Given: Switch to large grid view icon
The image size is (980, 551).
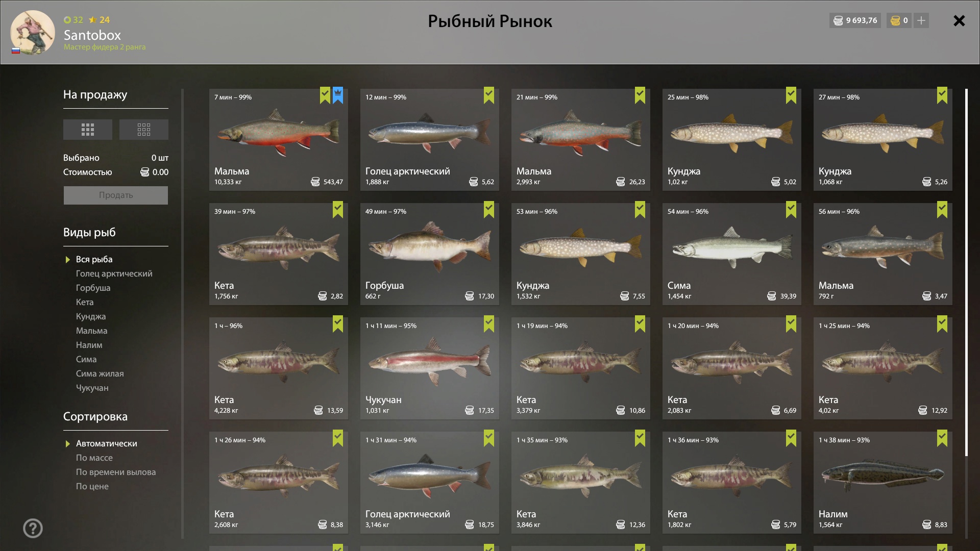Looking at the screenshot, I should [x=87, y=130].
